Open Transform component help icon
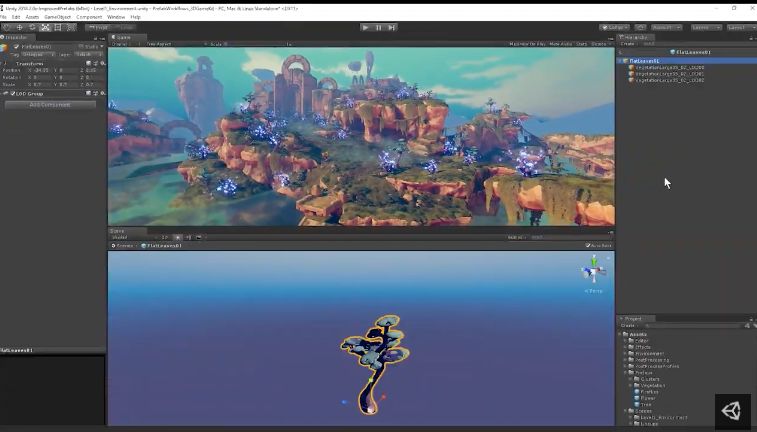The height and width of the screenshot is (432, 757). [x=88, y=63]
